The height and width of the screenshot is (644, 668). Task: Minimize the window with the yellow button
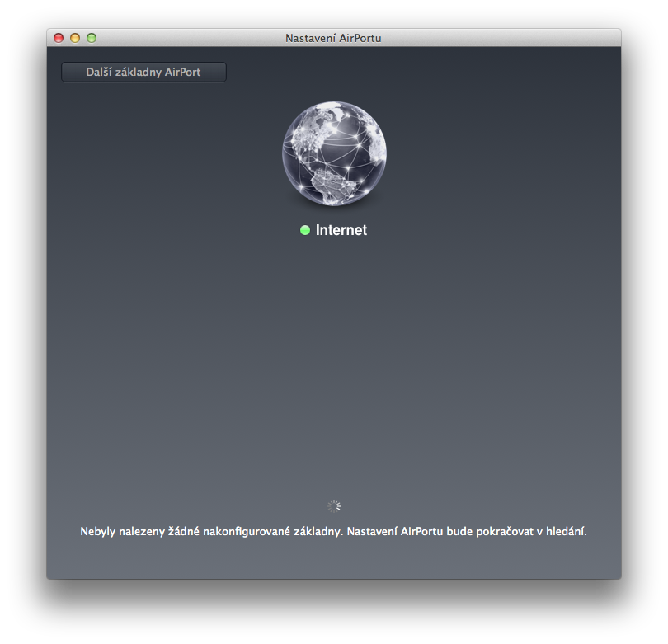click(x=75, y=38)
